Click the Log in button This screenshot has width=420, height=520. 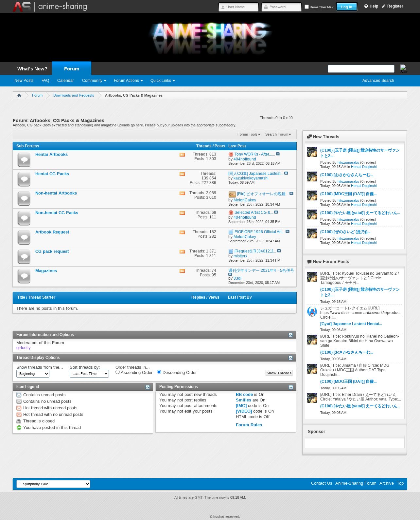point(347,7)
